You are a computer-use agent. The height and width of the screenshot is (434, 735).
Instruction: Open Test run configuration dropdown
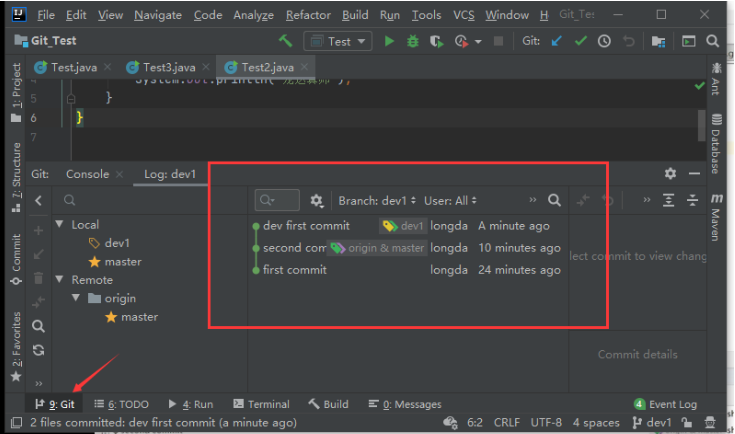(x=338, y=41)
